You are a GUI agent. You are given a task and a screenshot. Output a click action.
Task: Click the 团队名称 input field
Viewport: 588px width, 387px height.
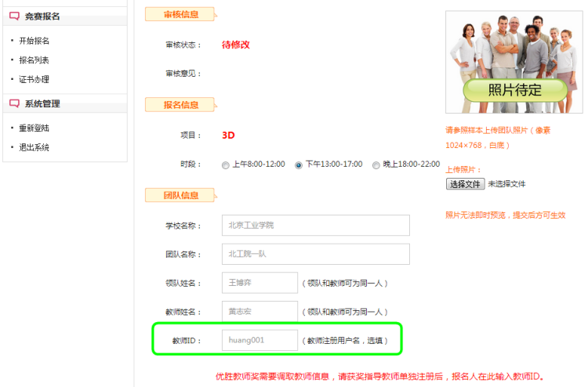point(315,255)
